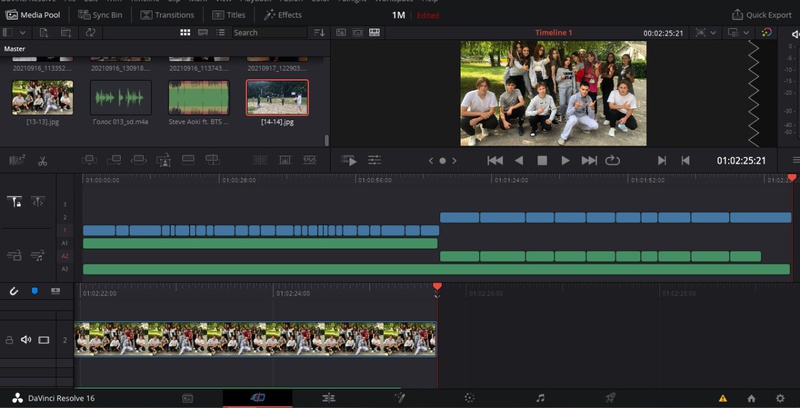Mute track 2 speaker icon
This screenshot has width=800, height=408.
26,340
